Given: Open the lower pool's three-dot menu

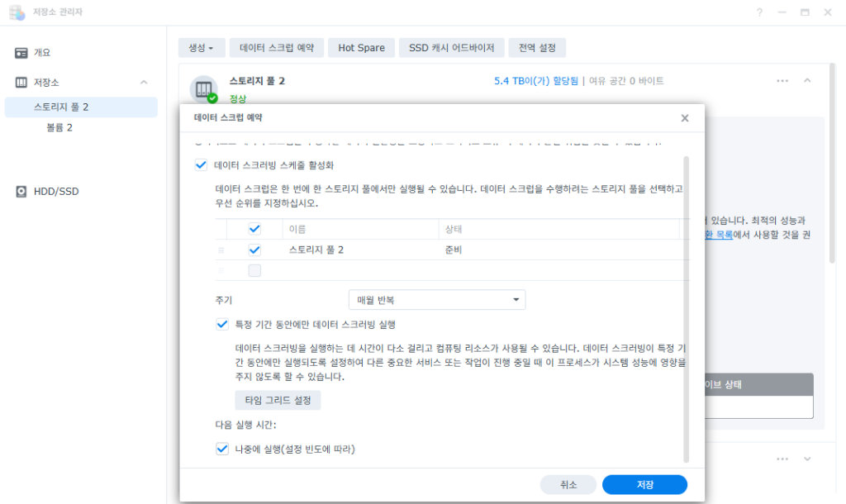Looking at the screenshot, I should pyautogui.click(x=782, y=459).
